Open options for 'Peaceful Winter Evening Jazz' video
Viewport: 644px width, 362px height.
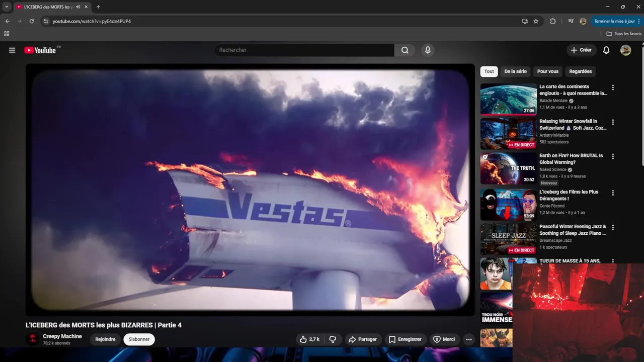(x=613, y=227)
